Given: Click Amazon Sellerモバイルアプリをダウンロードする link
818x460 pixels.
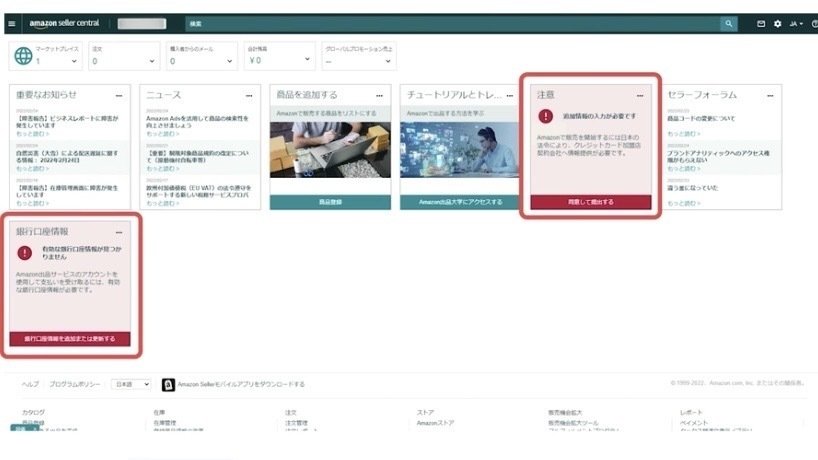Looking at the screenshot, I should pos(241,384).
